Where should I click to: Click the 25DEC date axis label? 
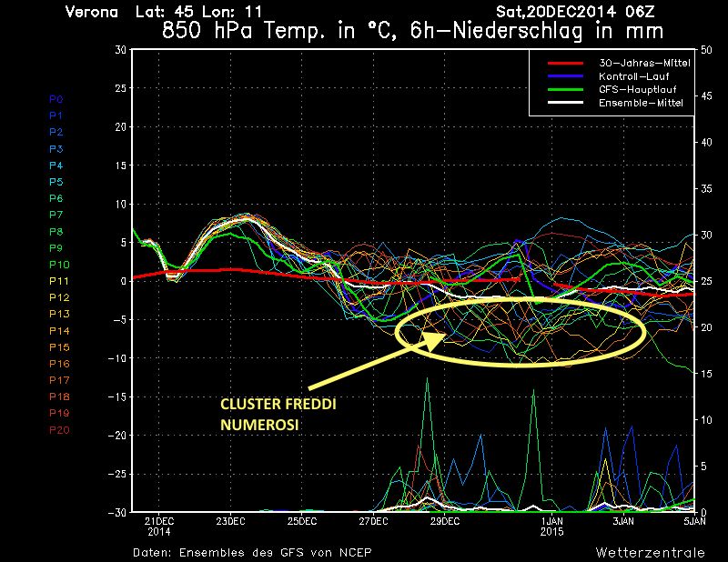[x=302, y=522]
